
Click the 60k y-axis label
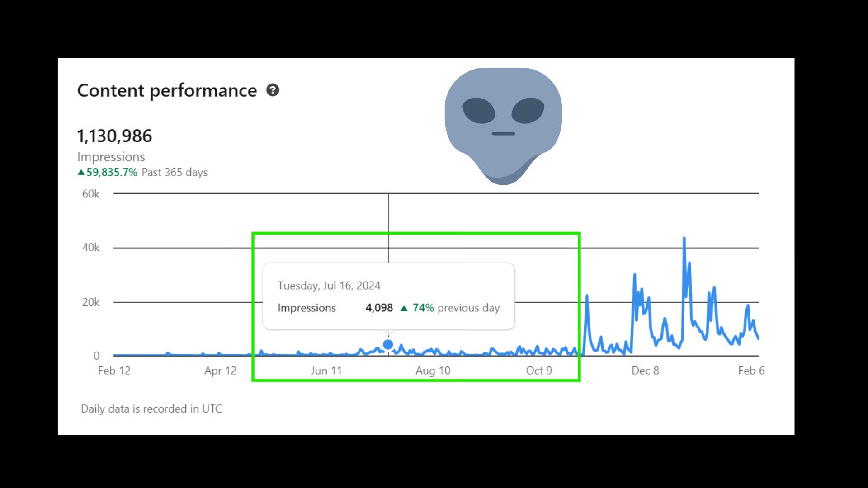(91, 194)
